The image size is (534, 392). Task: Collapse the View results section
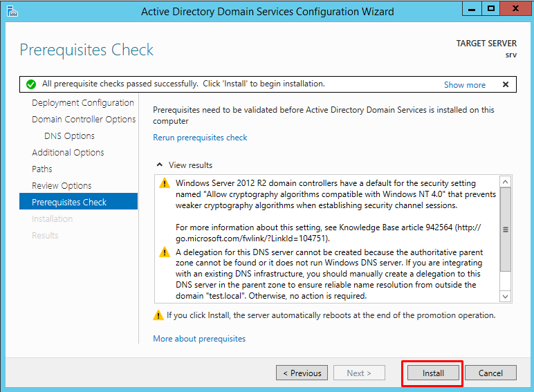click(159, 165)
